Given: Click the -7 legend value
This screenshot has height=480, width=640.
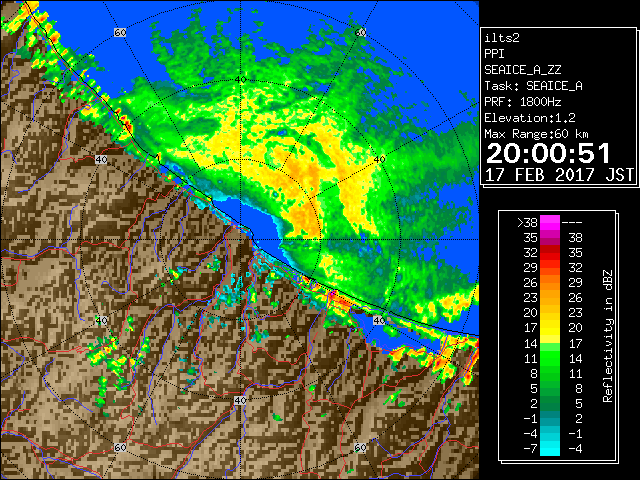Looking at the screenshot, I should click(530, 449).
